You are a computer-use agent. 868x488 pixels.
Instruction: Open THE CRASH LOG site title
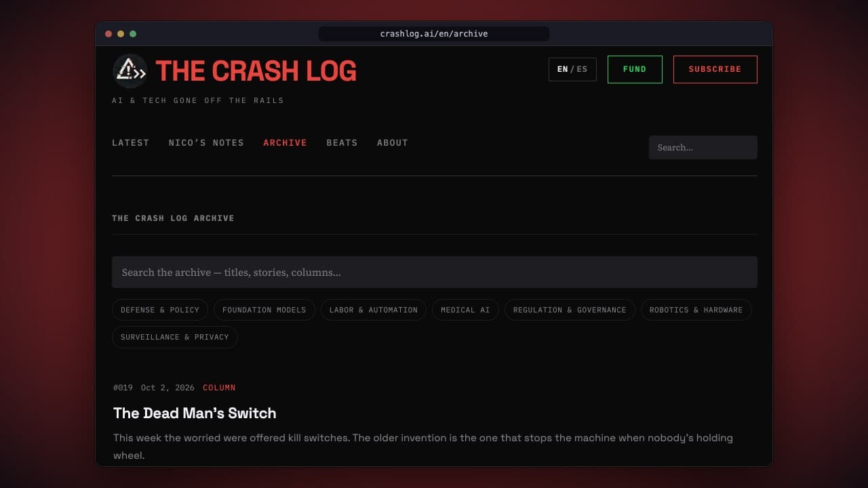[x=256, y=70]
